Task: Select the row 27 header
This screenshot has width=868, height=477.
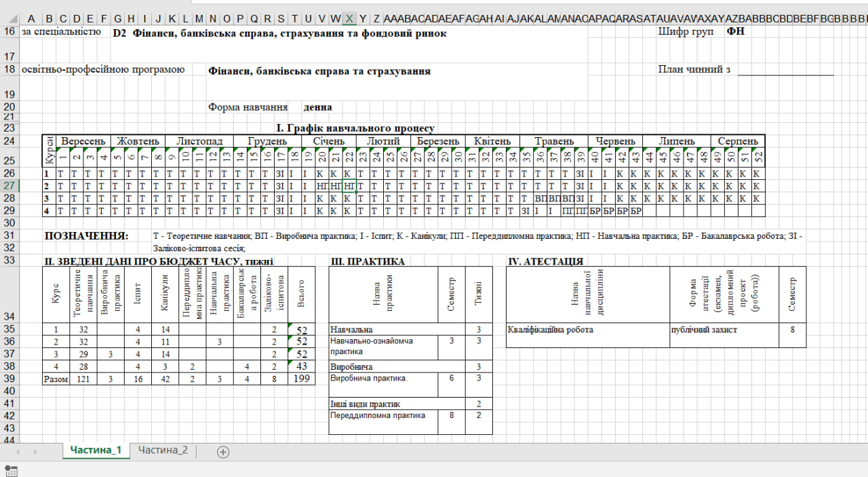Action: pyautogui.click(x=9, y=186)
